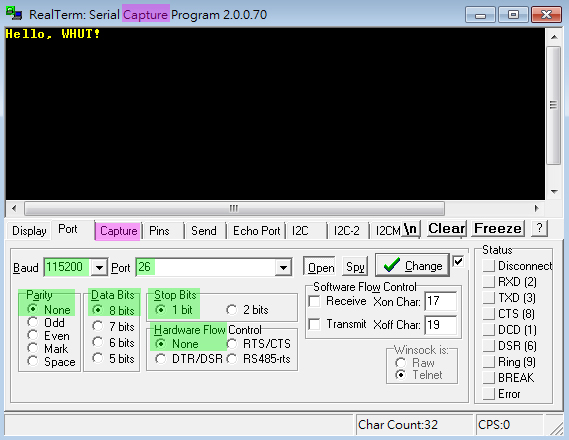Screen dimensions: 569x440
Task: Select DTR/DSR hardware flow control
Action: (x=188, y=358)
